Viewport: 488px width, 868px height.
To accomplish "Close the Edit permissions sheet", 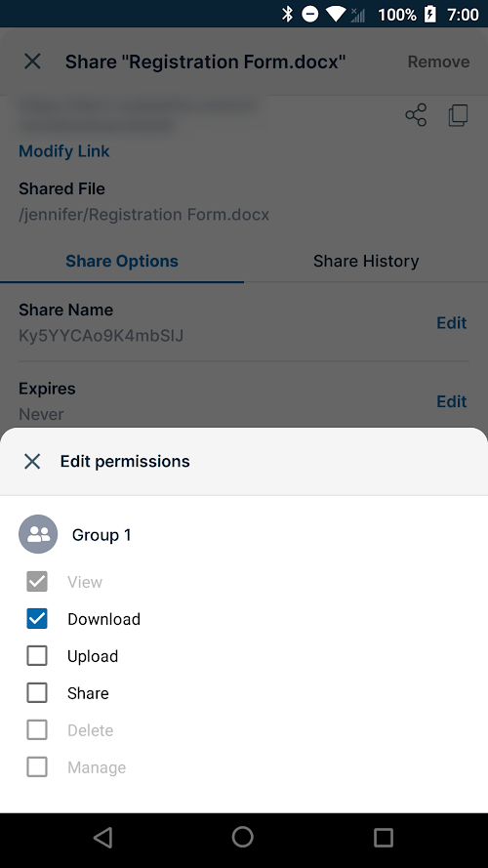I will coord(32,461).
